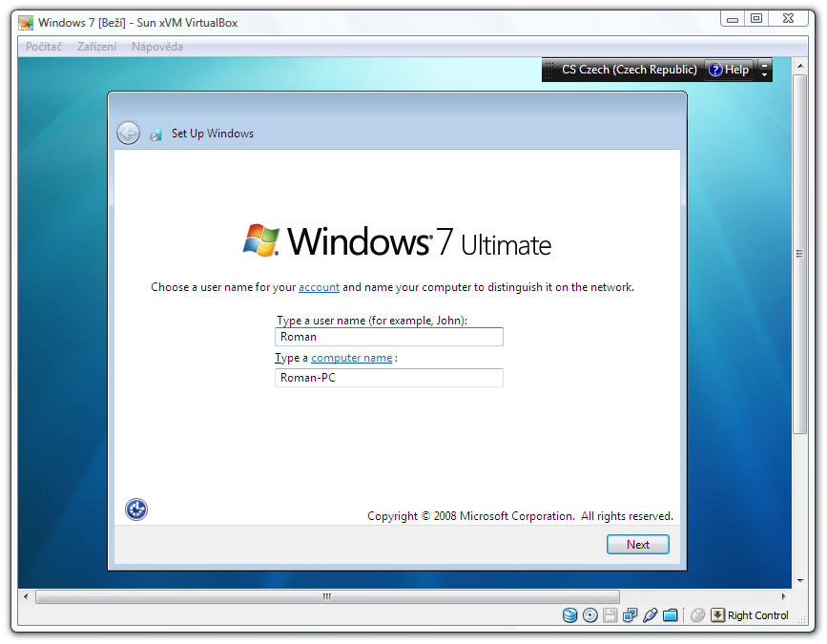Focus the user name field containing Roman
Image resolution: width=827 pixels, height=644 pixels.
tap(389, 337)
